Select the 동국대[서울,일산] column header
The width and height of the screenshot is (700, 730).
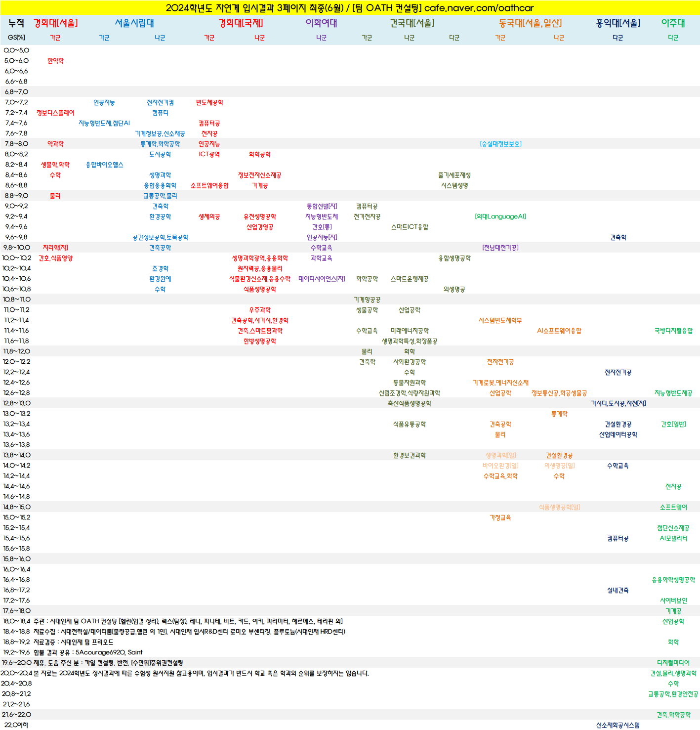[530, 23]
